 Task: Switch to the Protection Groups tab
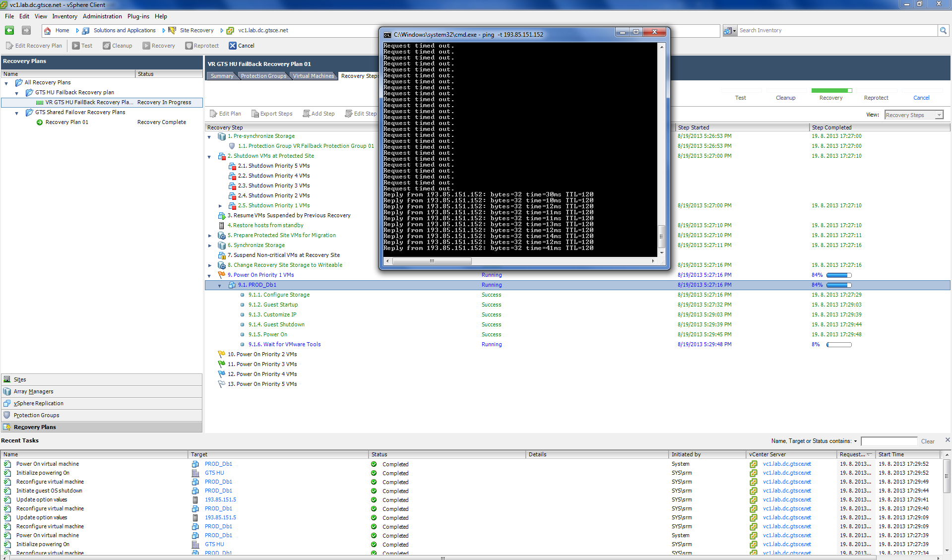(263, 76)
